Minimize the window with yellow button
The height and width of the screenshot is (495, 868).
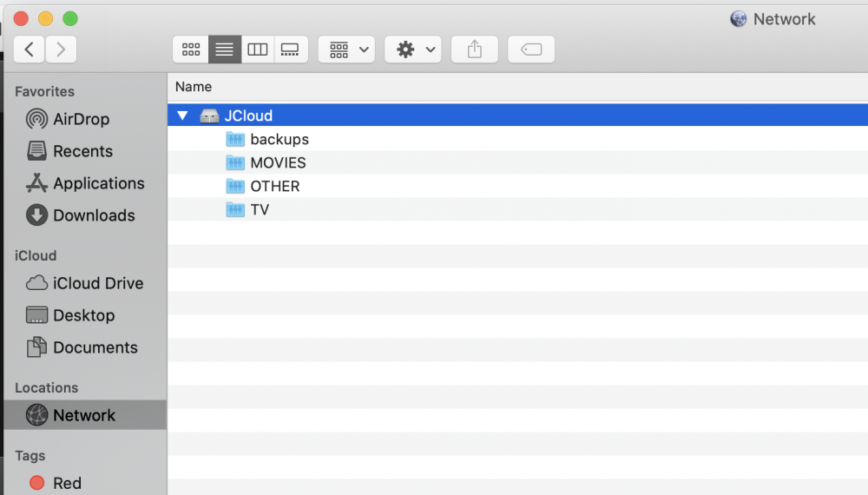pyautogui.click(x=45, y=19)
